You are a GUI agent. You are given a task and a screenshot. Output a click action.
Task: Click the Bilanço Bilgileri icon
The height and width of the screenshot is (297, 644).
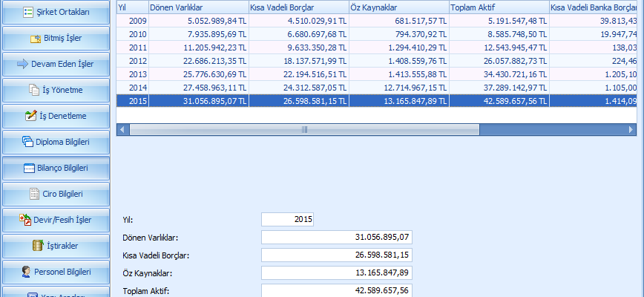tap(27, 168)
